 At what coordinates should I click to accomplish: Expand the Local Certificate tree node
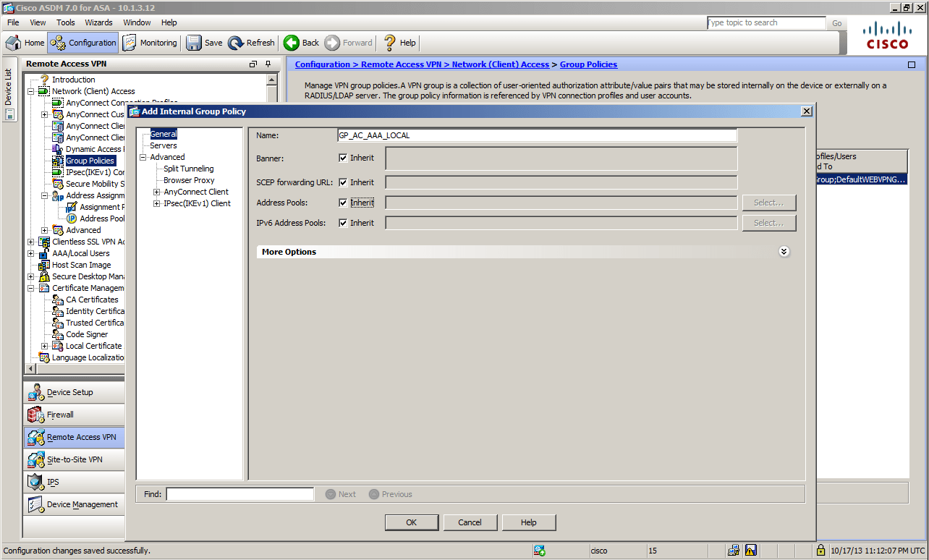(x=45, y=346)
